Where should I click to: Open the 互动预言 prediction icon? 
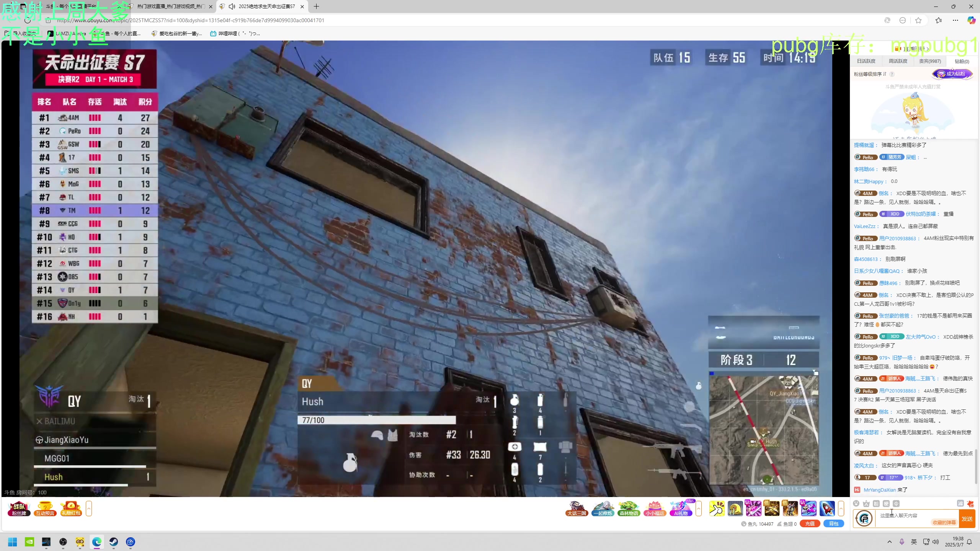click(x=45, y=509)
